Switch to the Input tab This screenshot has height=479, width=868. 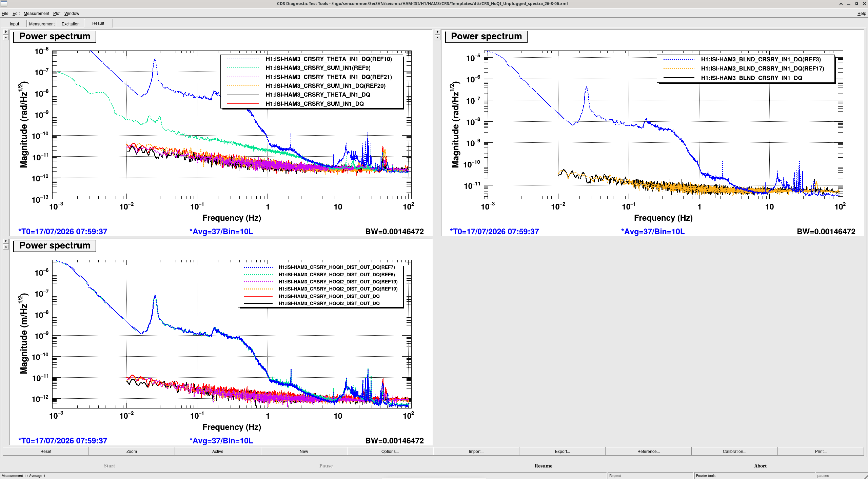[x=14, y=24]
